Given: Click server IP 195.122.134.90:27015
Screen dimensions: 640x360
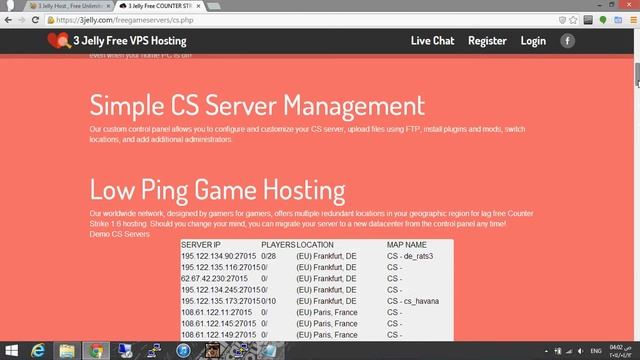Looking at the screenshot, I should tap(219, 256).
